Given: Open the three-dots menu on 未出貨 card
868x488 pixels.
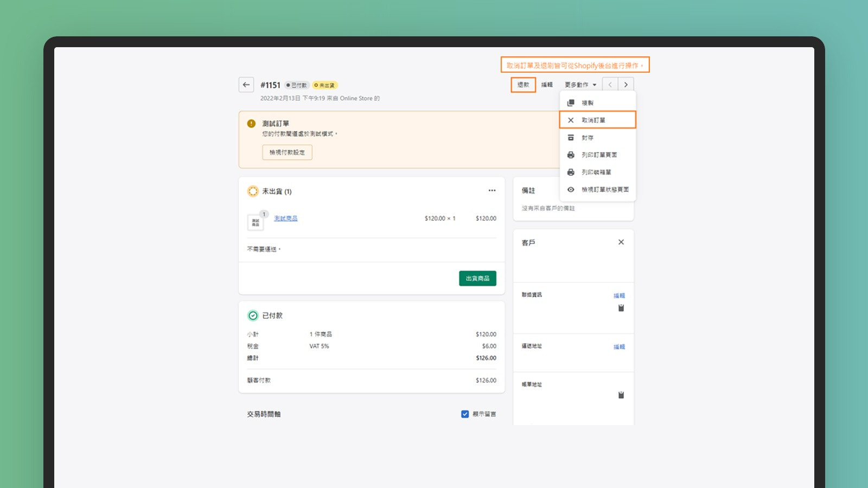Looking at the screenshot, I should (x=492, y=190).
